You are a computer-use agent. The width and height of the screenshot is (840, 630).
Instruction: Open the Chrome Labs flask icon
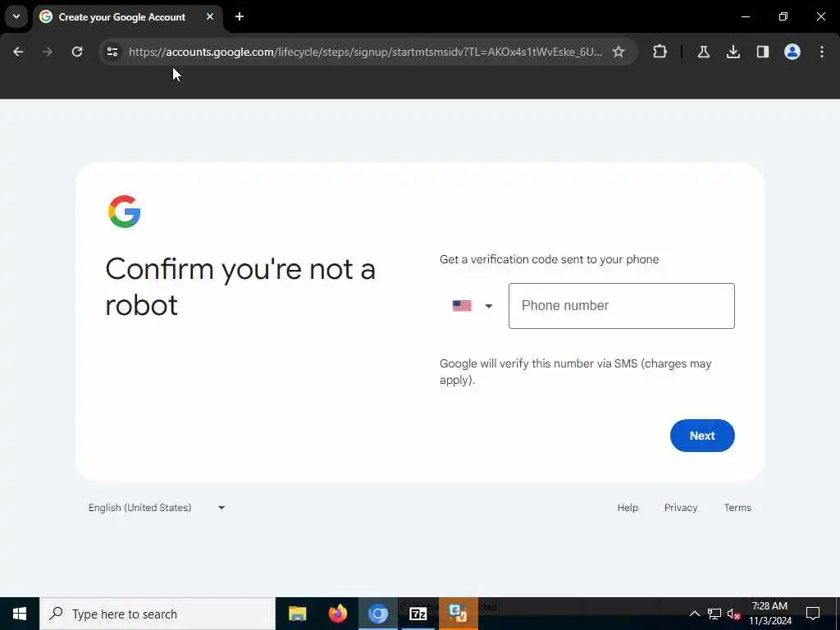(703, 52)
